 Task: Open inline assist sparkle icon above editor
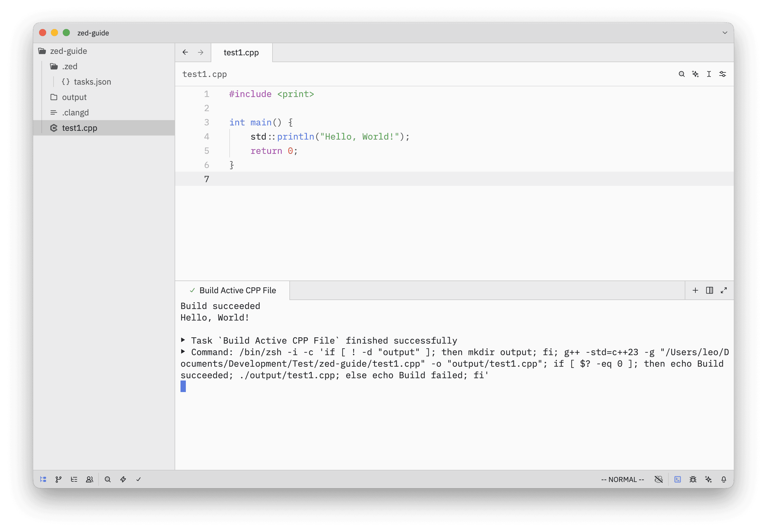click(695, 74)
